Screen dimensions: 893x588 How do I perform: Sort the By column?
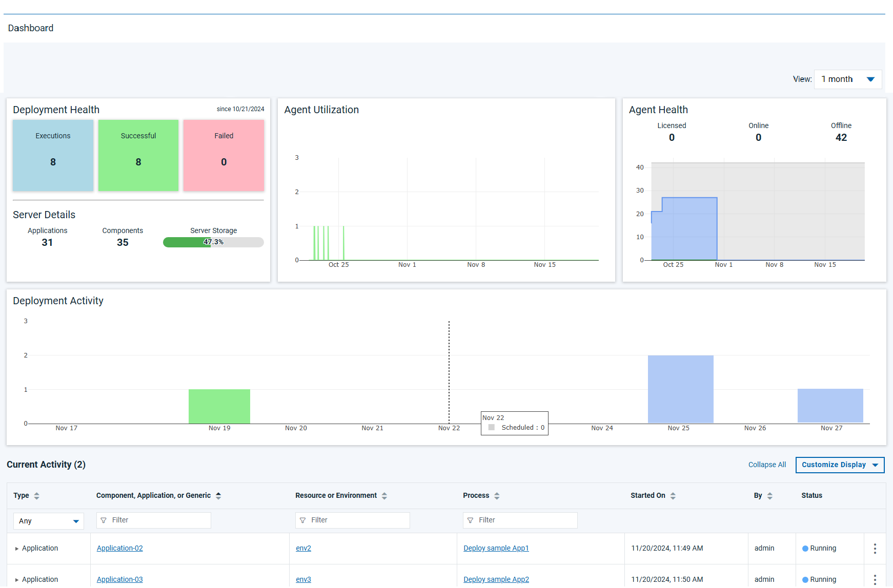(770, 496)
